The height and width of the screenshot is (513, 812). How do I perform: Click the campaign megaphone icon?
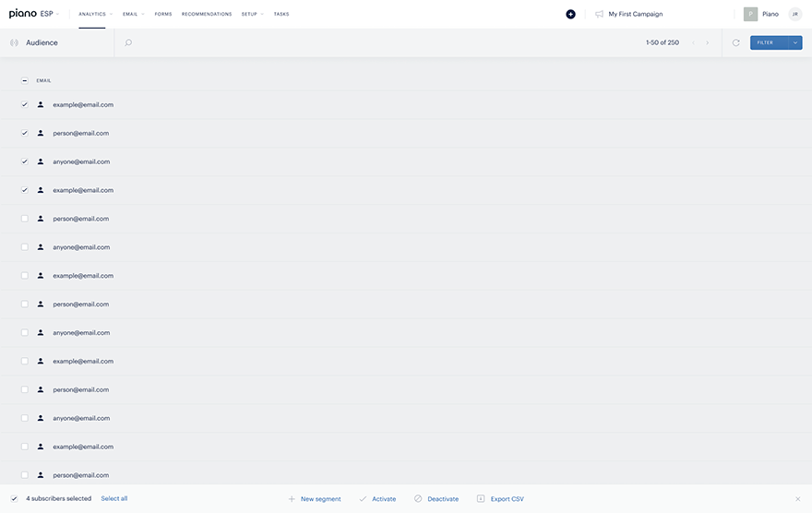tap(599, 14)
